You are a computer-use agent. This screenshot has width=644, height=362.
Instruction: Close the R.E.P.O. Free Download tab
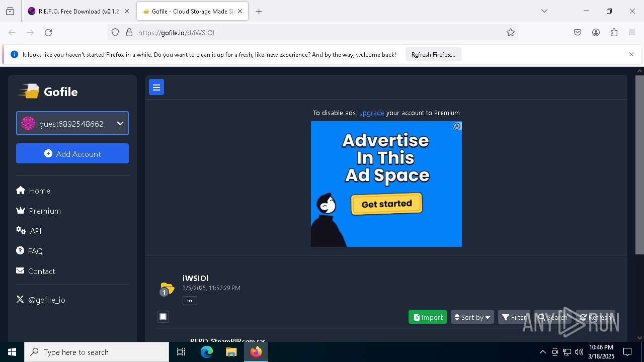coord(127,11)
